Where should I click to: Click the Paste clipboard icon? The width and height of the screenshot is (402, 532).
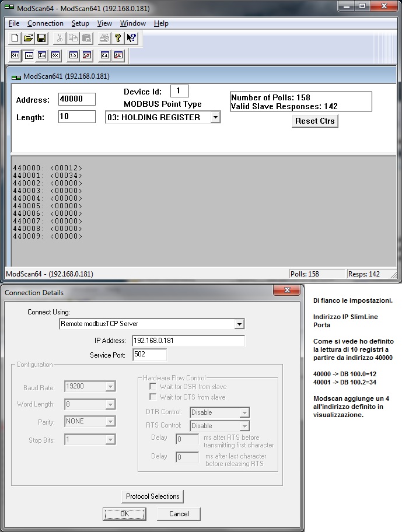pyautogui.click(x=86, y=38)
